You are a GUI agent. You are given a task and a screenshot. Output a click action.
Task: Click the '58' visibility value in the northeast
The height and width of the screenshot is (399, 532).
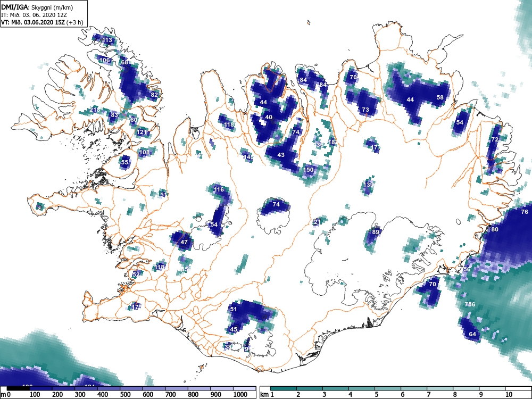440,97
